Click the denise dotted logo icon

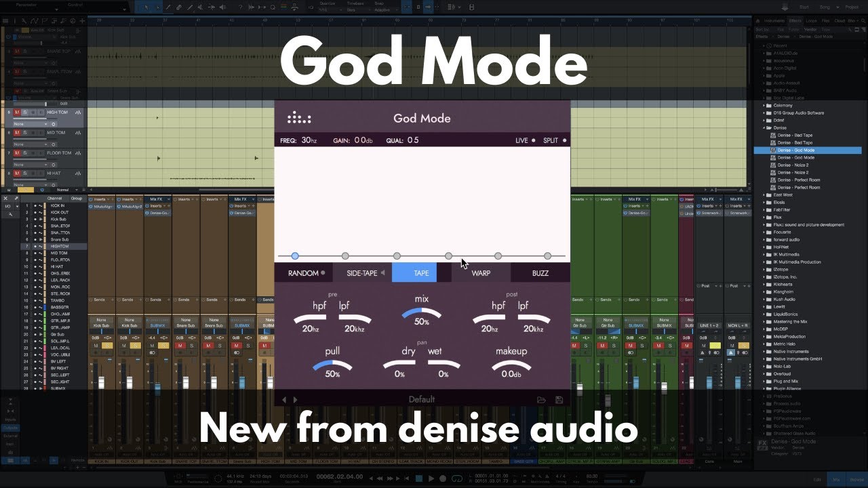pos(299,118)
